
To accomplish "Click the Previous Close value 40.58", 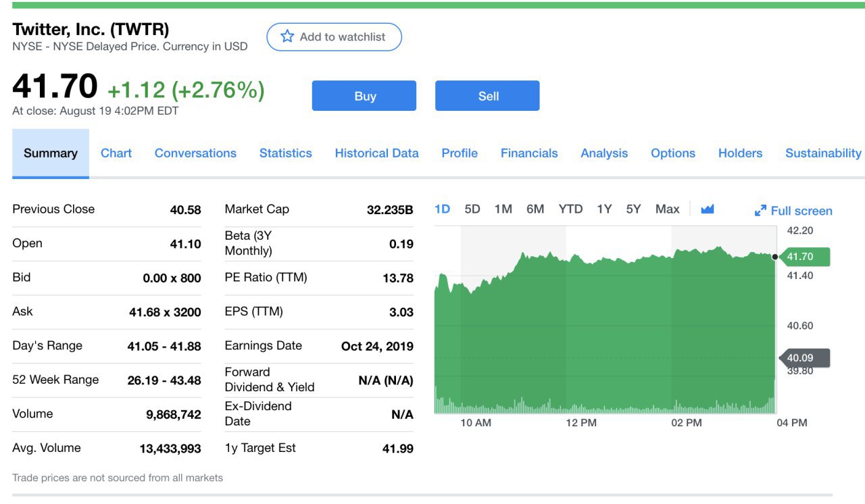I will click(185, 210).
